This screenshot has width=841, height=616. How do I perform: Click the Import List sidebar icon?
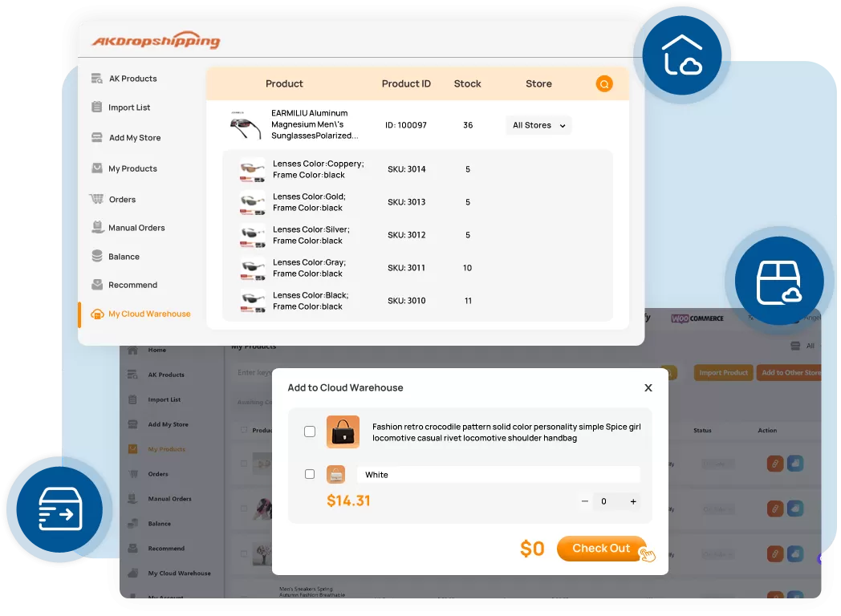[x=98, y=107]
